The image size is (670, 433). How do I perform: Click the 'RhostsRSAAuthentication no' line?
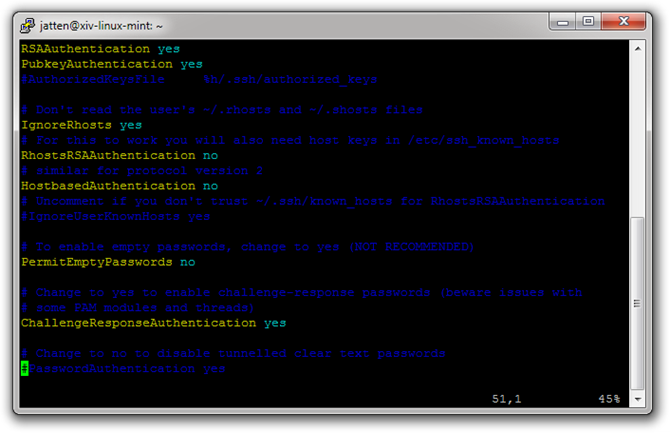pos(120,156)
